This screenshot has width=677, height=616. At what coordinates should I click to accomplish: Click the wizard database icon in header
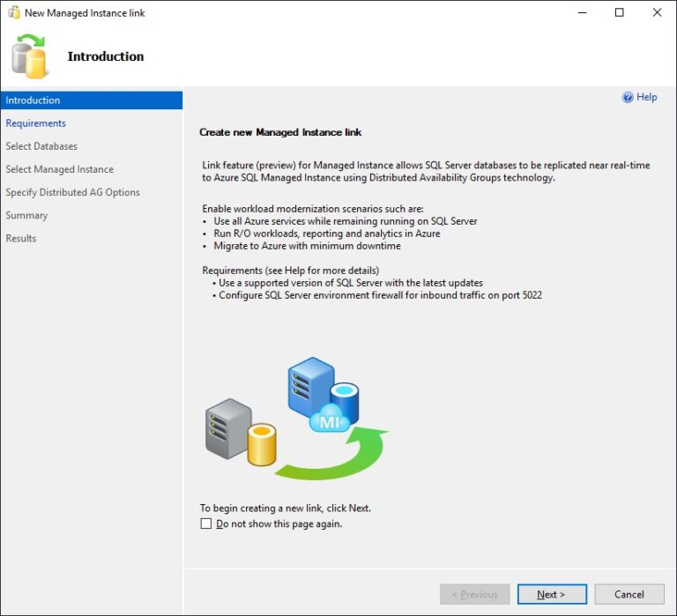click(30, 56)
